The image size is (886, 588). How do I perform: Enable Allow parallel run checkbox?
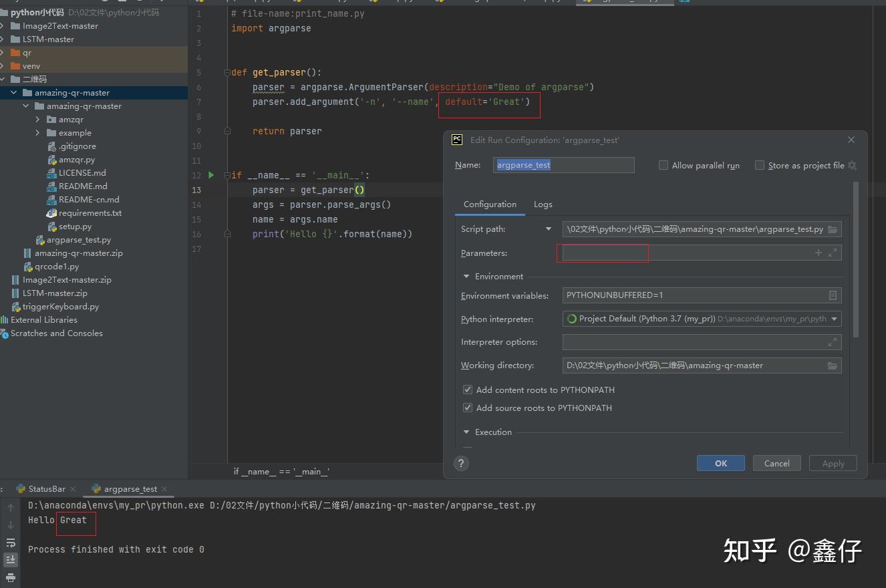[663, 165]
